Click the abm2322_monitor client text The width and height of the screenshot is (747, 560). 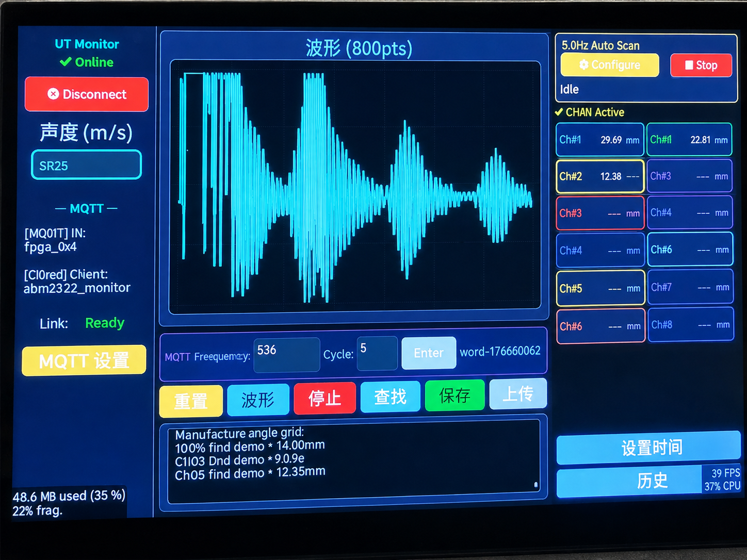(77, 288)
